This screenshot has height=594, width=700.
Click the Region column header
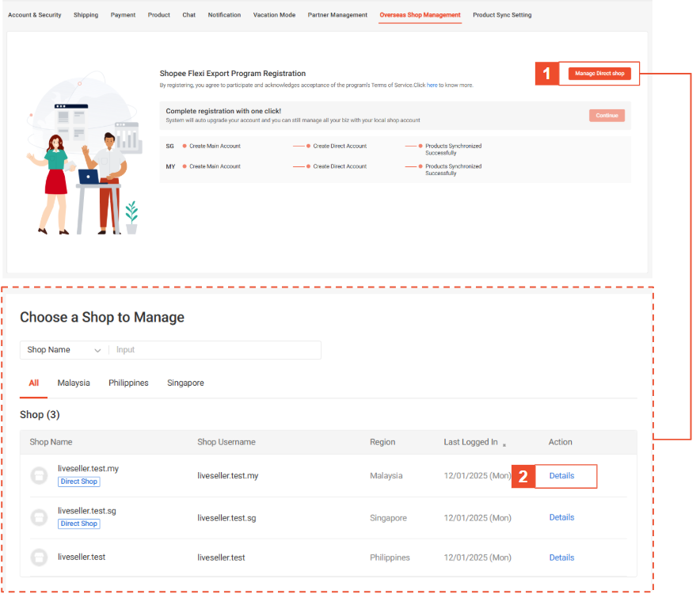click(382, 442)
